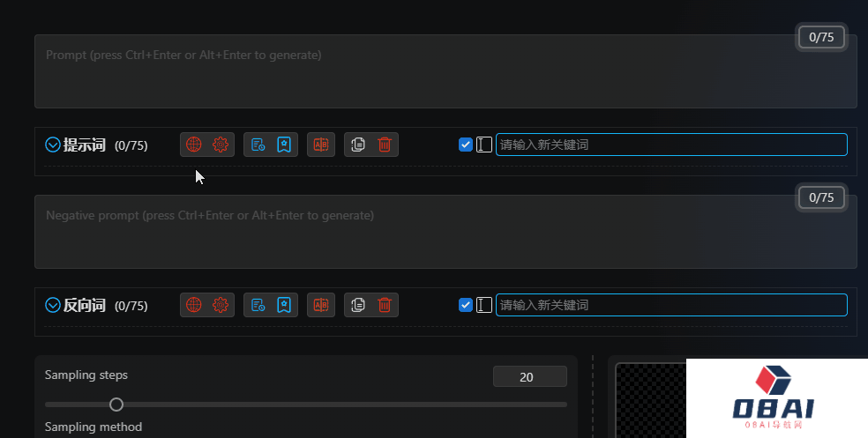Open gear settings icon in 提示词 row
Image resolution: width=868 pixels, height=438 pixels.
221,145
